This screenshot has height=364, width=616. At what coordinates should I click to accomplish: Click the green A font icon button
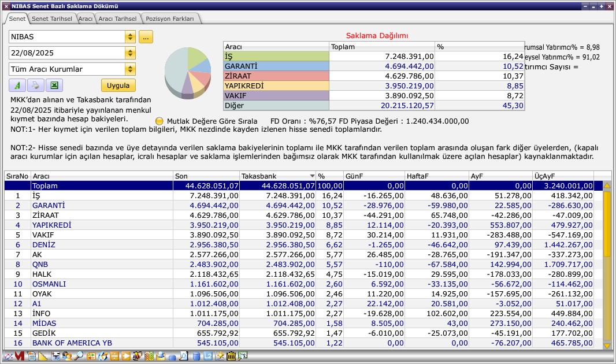[x=17, y=85]
